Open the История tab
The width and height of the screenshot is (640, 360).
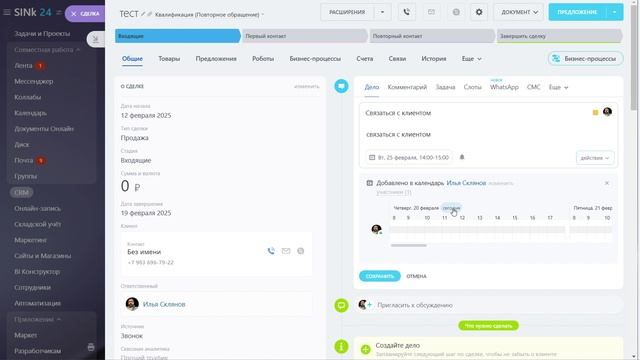433,59
